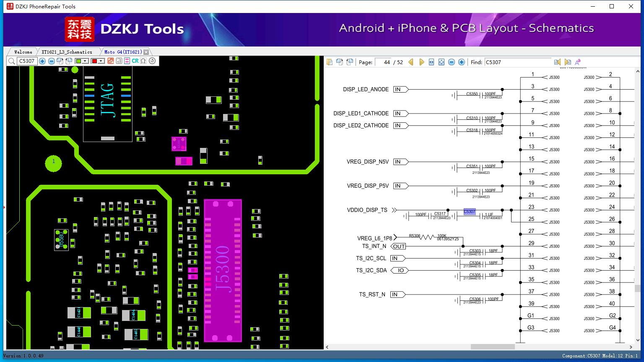Close the Moto G4(XT1621) tab

point(146,52)
